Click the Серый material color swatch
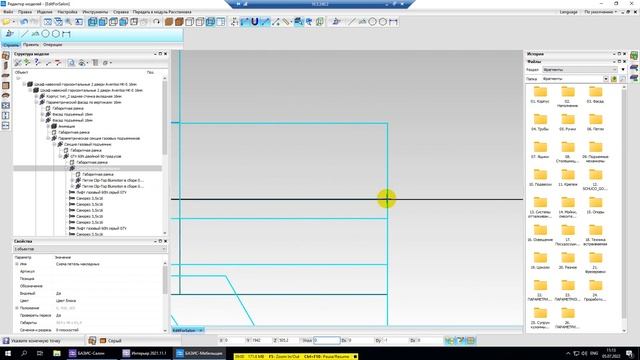The image size is (640, 360). (103, 340)
